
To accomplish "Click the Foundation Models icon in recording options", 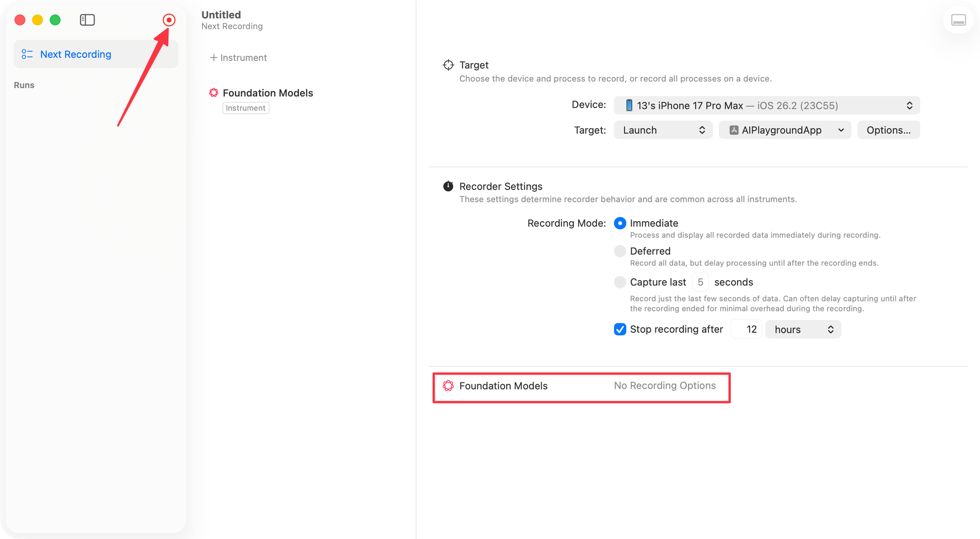I will 448,386.
